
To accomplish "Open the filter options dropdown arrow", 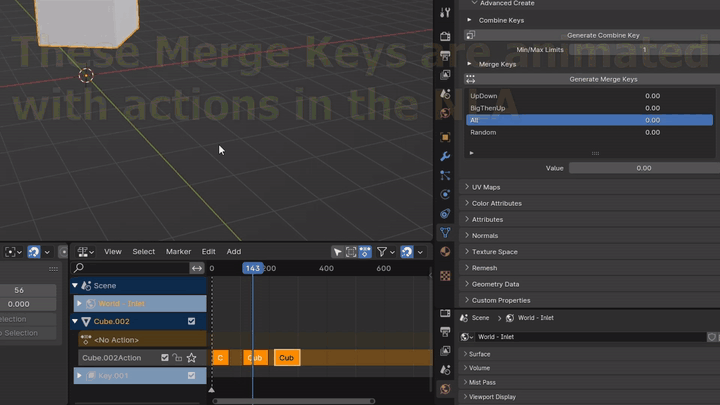I will pyautogui.click(x=392, y=252).
